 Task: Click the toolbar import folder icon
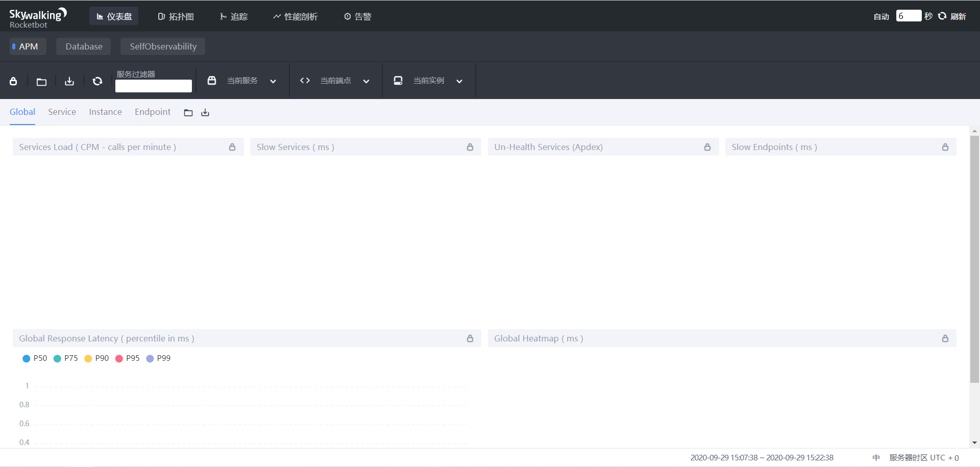tap(41, 81)
